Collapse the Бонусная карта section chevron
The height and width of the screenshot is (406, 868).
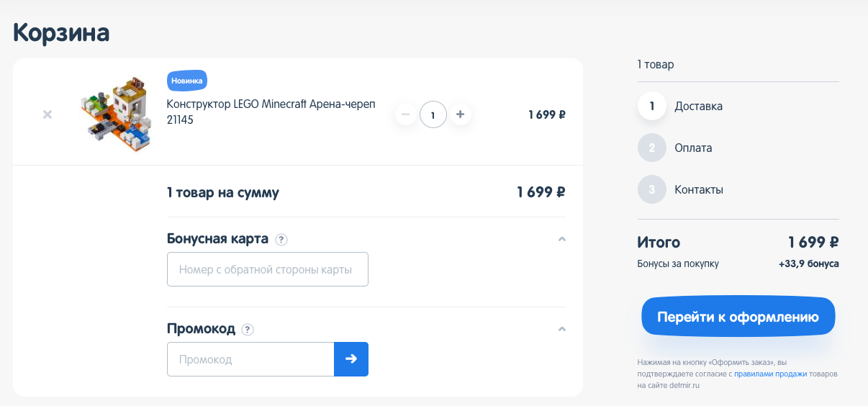click(x=562, y=239)
